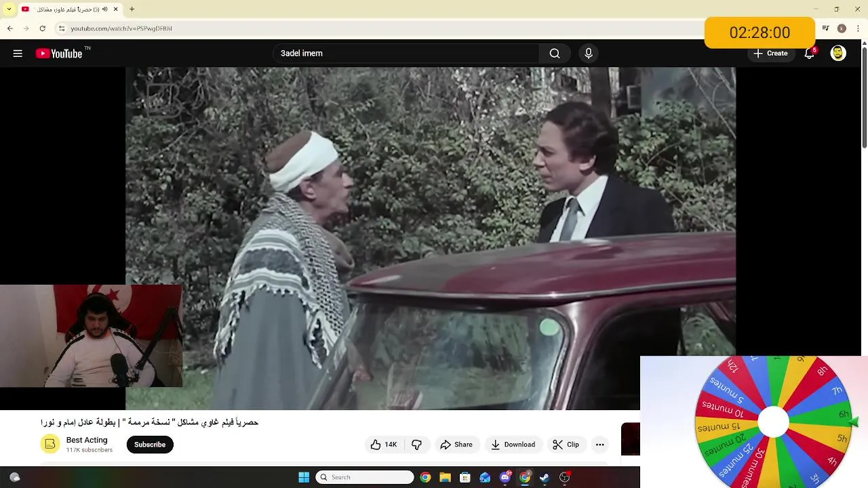
Task: Start voice search with the microphone icon
Action: point(589,54)
